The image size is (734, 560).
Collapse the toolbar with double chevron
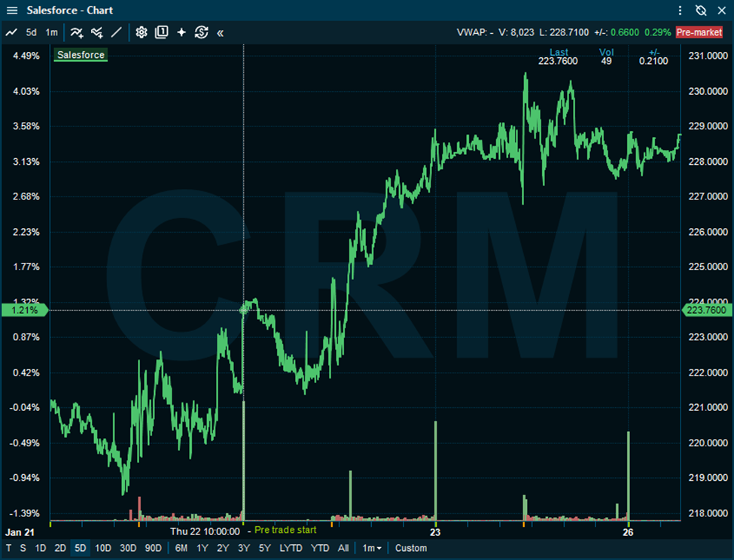pyautogui.click(x=221, y=32)
